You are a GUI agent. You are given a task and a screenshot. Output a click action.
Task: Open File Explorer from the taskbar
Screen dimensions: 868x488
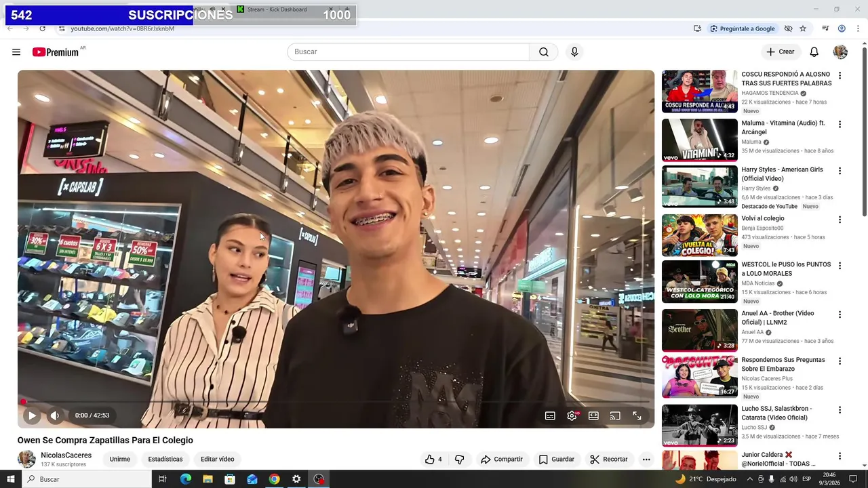click(x=208, y=479)
